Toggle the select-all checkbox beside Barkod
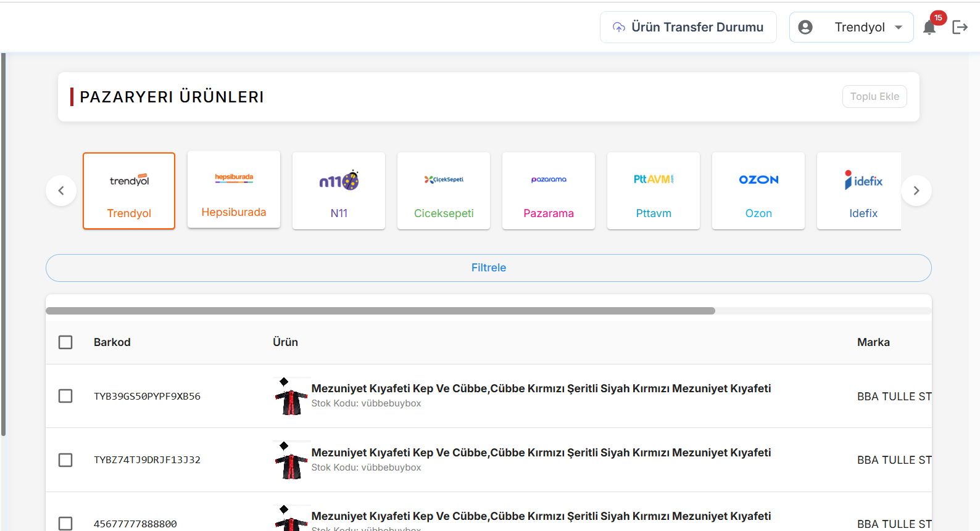The height and width of the screenshot is (531, 980). coord(65,342)
